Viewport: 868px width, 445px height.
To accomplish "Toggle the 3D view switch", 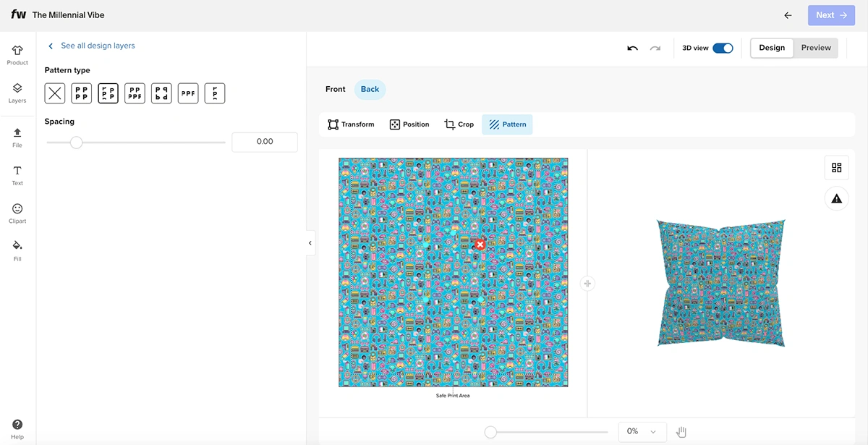I will coord(723,48).
